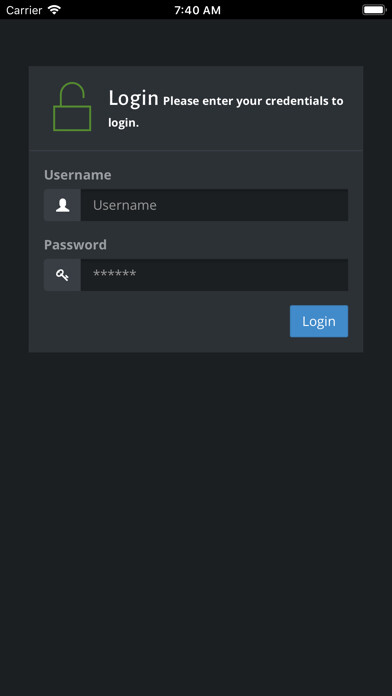The width and height of the screenshot is (392, 696).
Task: Tap the battery icon in status bar
Action: (x=374, y=10)
